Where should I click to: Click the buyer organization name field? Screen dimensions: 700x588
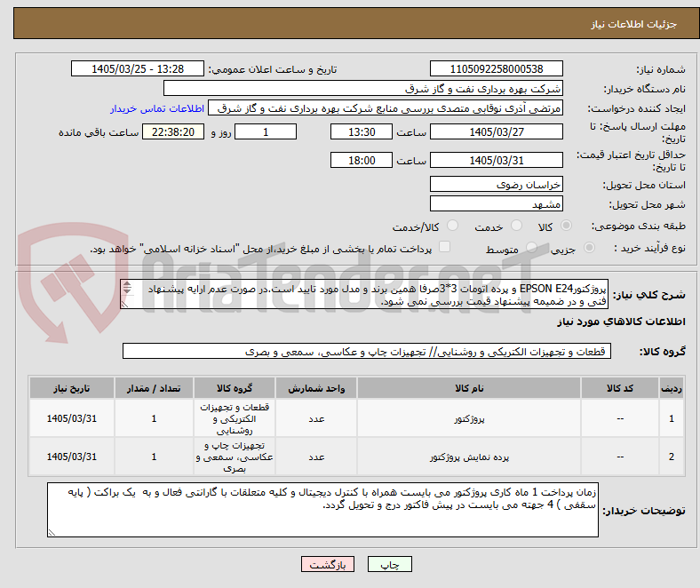coord(363,89)
